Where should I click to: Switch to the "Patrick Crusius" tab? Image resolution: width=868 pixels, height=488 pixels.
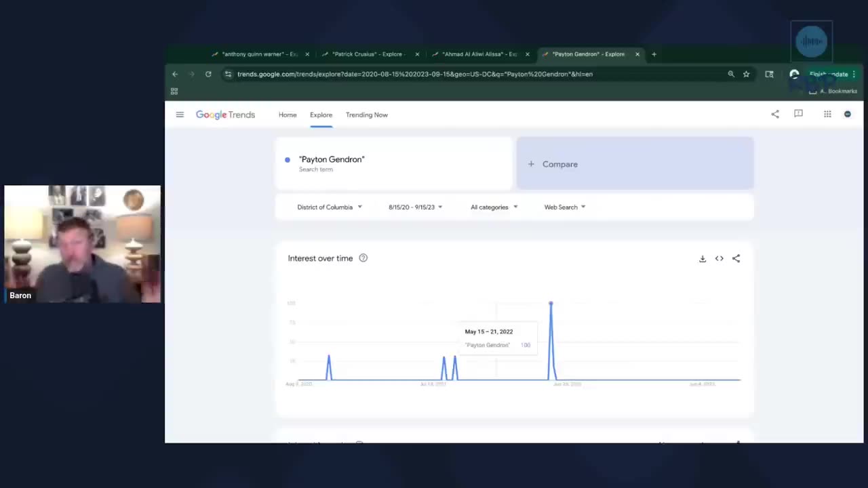click(x=370, y=54)
